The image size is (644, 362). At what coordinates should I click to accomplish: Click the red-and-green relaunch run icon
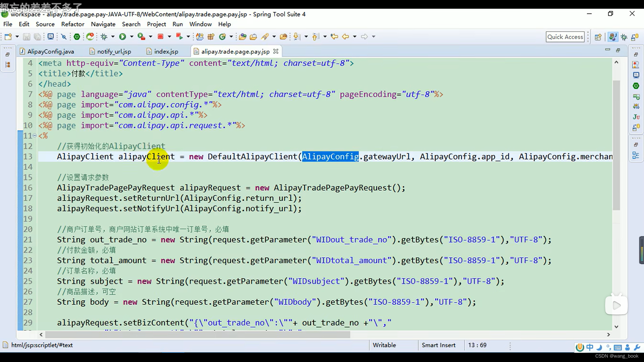179,37
